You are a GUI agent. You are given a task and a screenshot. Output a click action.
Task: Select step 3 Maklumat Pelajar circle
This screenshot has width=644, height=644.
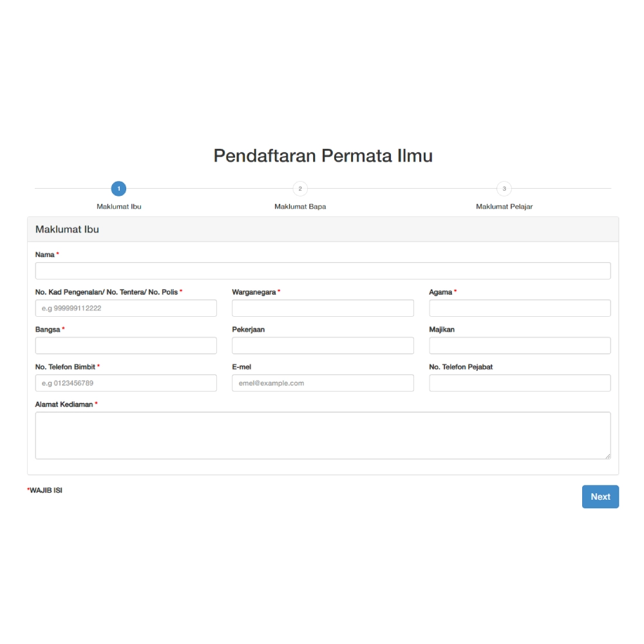(504, 189)
